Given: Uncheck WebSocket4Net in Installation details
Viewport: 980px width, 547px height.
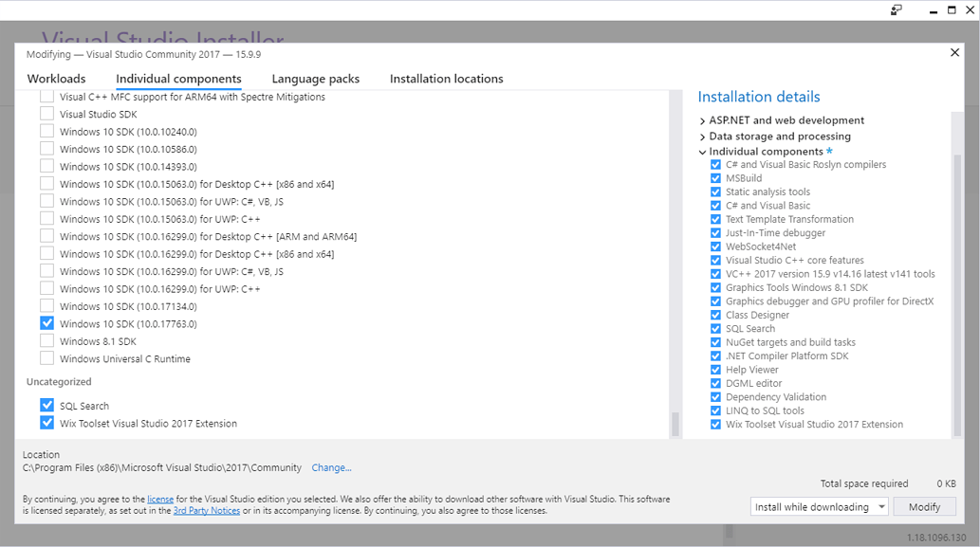Looking at the screenshot, I should (x=715, y=246).
